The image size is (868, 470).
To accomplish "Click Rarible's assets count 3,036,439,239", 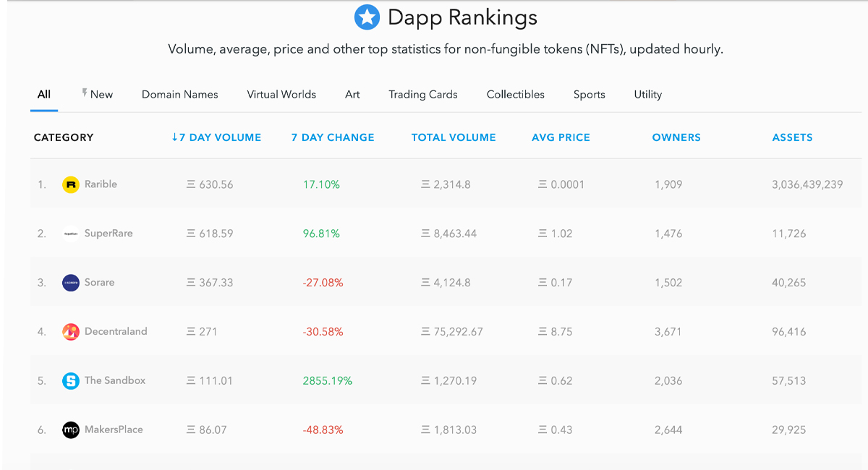I will 807,184.
